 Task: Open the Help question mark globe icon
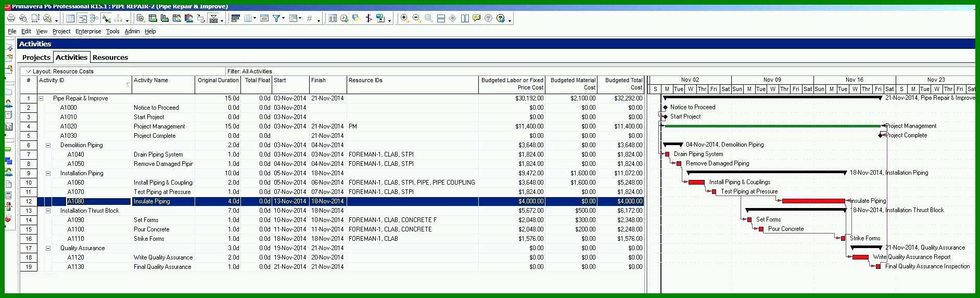[x=500, y=18]
